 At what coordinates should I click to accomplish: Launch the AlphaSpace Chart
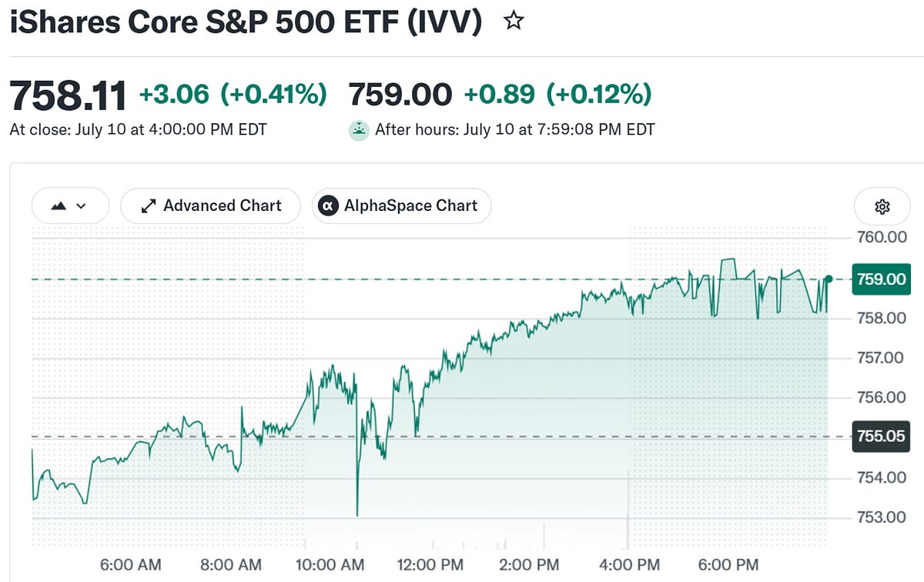[x=401, y=206]
